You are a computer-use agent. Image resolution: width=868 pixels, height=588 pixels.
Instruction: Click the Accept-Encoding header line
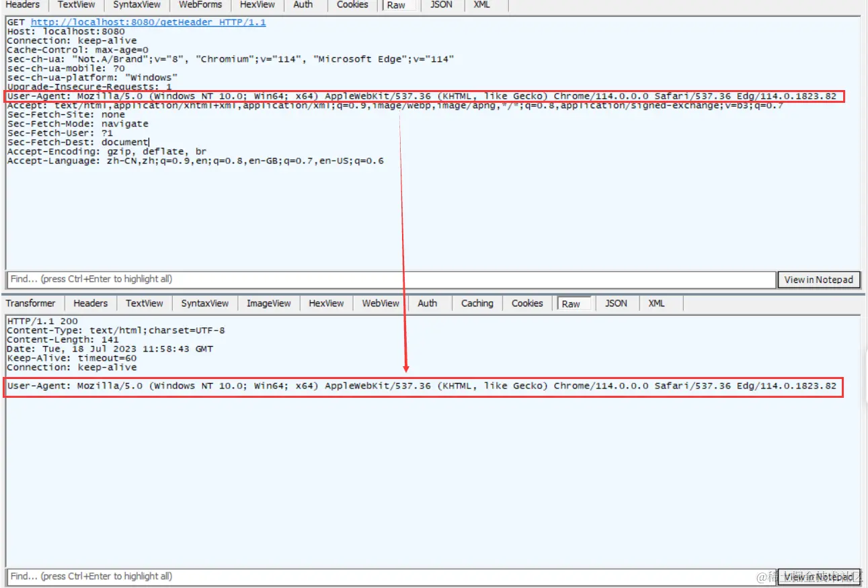(x=107, y=152)
